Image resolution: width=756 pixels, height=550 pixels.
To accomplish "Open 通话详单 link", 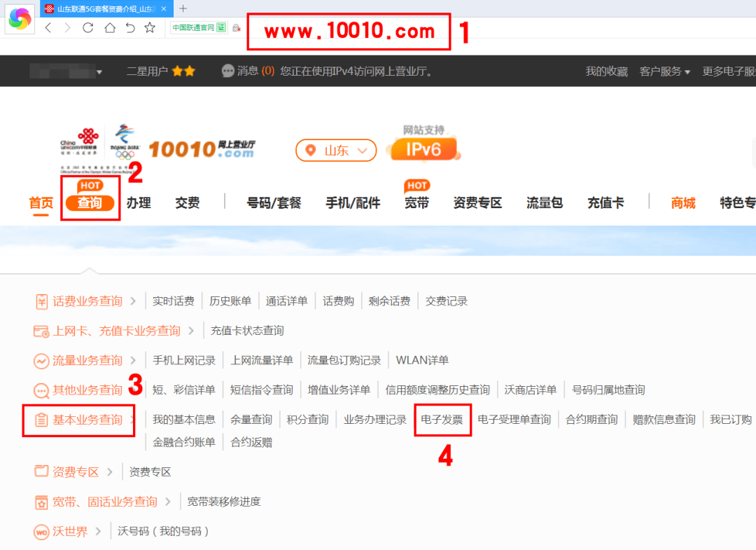I will [x=286, y=301].
